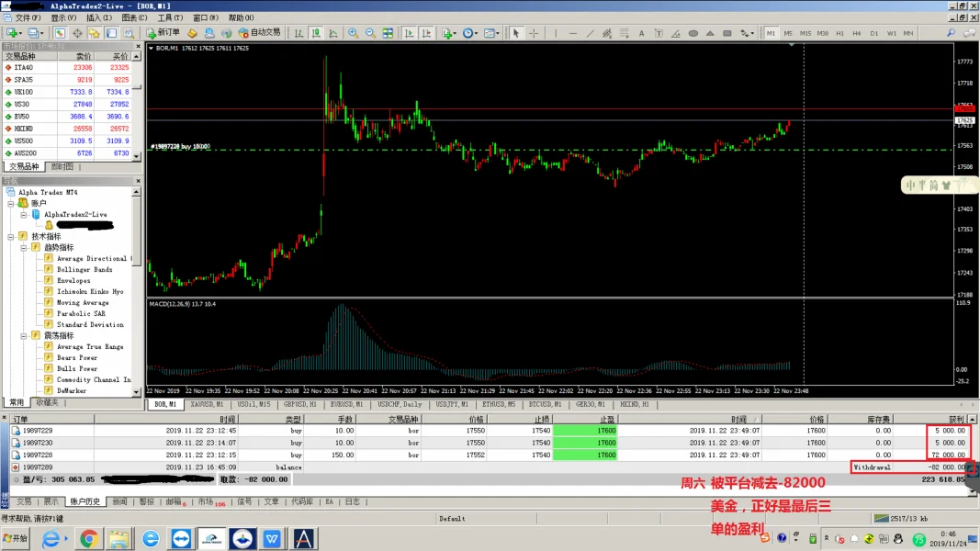The width and height of the screenshot is (980, 551).
Task: Click the zoom in magnifier icon
Action: (354, 33)
